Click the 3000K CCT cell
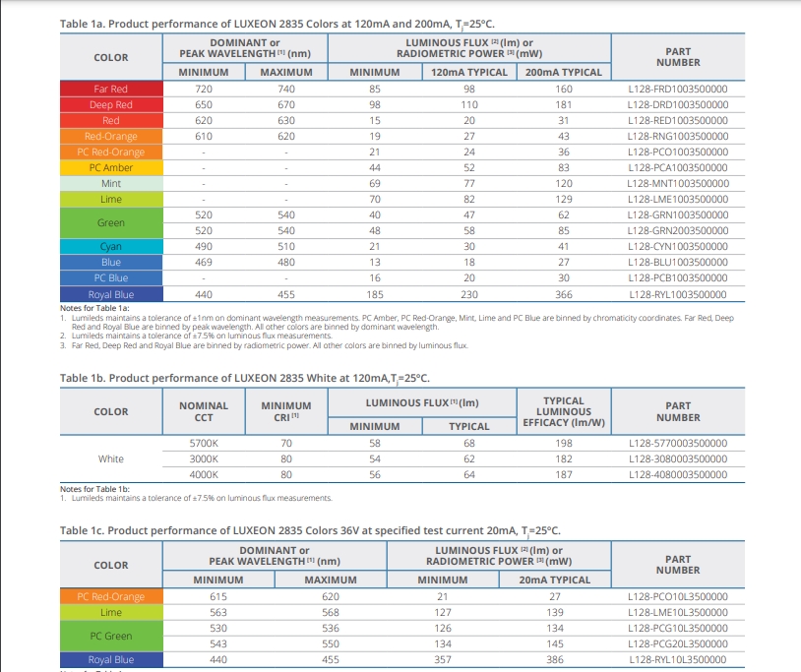The image size is (801, 672). coord(204,459)
